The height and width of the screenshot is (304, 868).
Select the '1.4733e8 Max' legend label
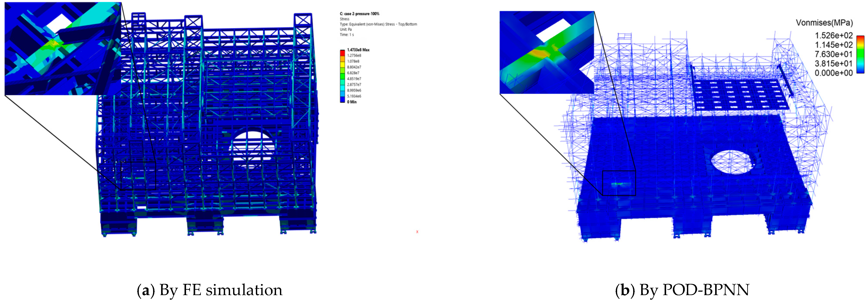pyautogui.click(x=358, y=50)
